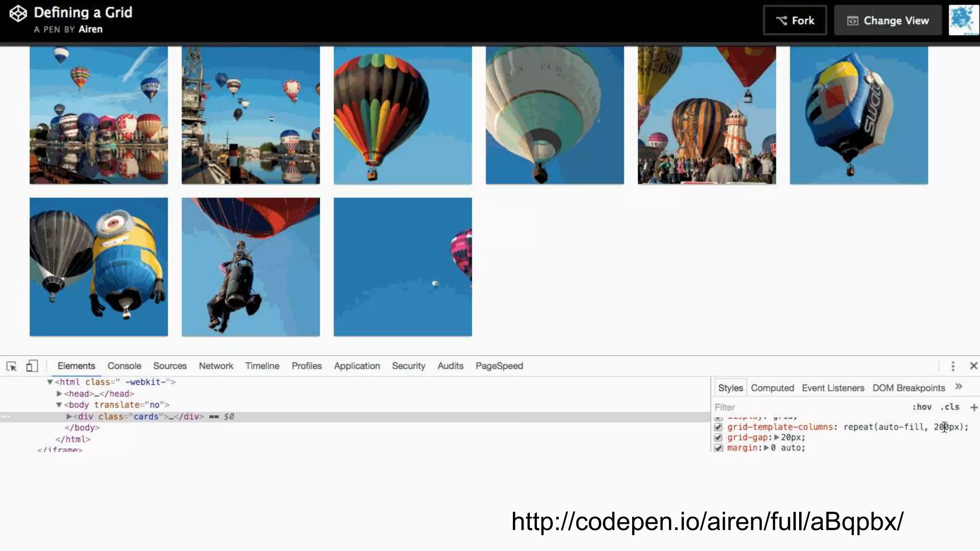Open DevTools three-dot customize menu

[x=953, y=366]
